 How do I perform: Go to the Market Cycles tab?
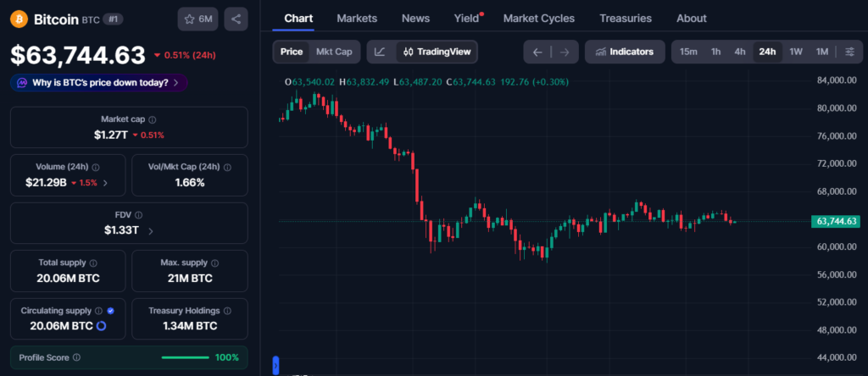[x=538, y=19]
